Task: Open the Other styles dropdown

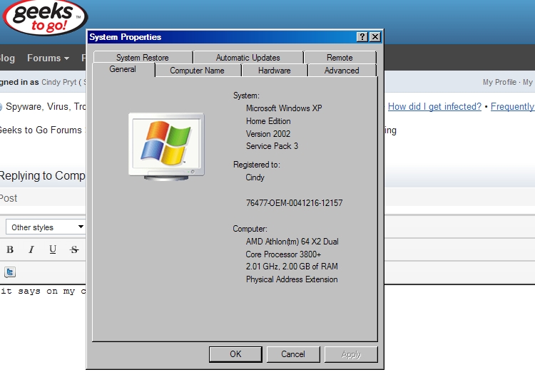Action: pos(46,227)
